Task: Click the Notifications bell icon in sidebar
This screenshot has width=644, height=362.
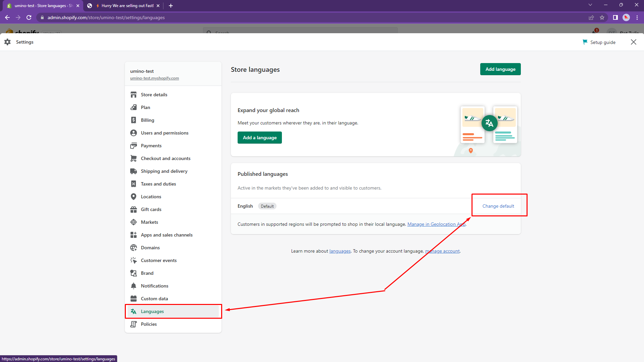Action: click(x=134, y=286)
